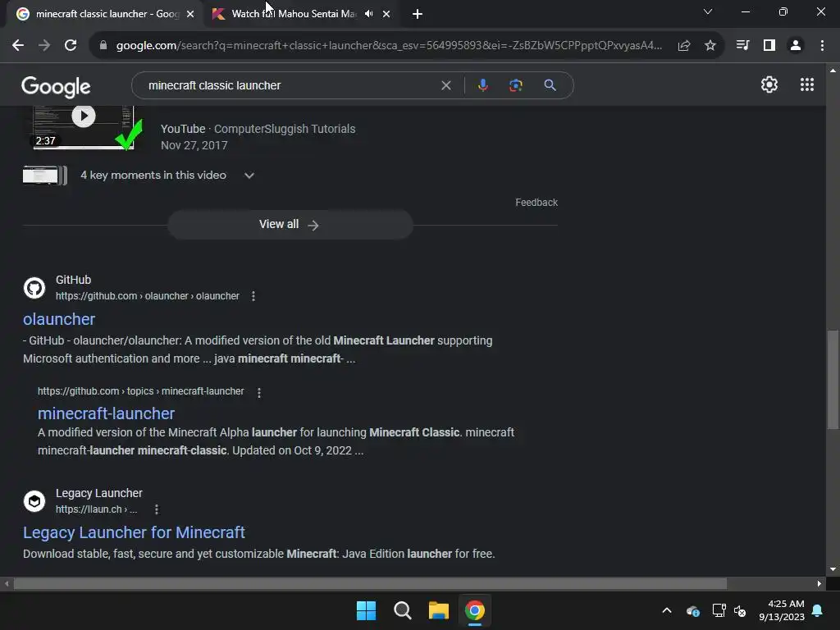Toggle Chrome side panel

[769, 46]
